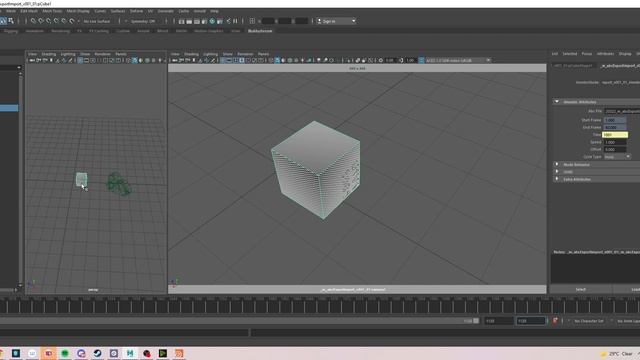Click Grease Pencil icon in main viewport
This screenshot has height=360, width=640.
tap(213, 60)
